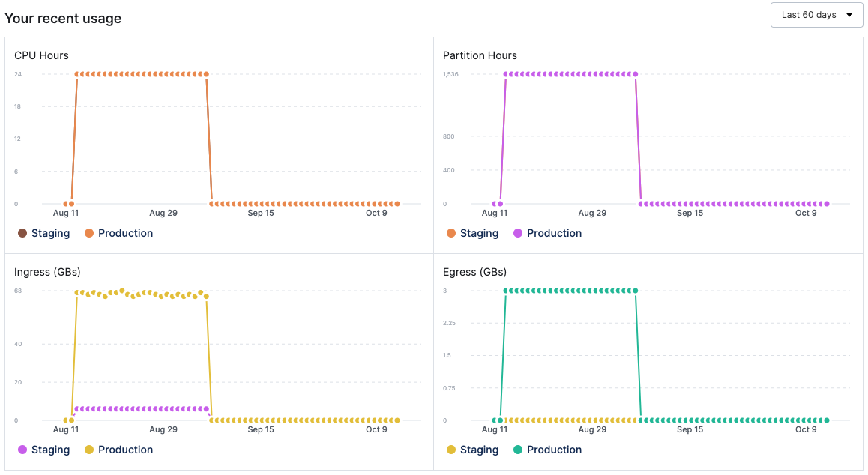Select the Partition Hours chart title

(x=480, y=55)
